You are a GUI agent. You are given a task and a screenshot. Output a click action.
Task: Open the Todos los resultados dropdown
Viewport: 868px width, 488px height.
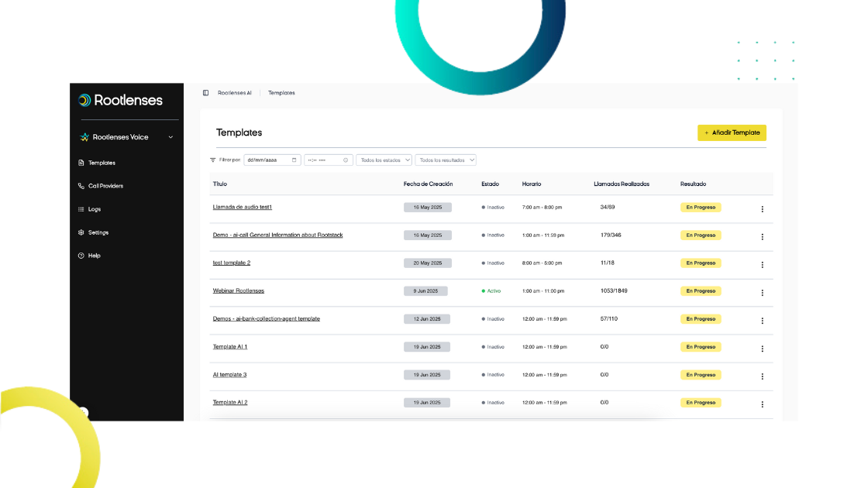[x=446, y=160]
